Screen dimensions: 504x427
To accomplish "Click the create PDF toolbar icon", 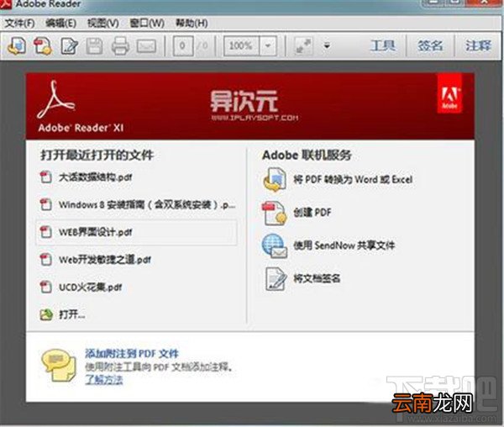I will pos(43,46).
